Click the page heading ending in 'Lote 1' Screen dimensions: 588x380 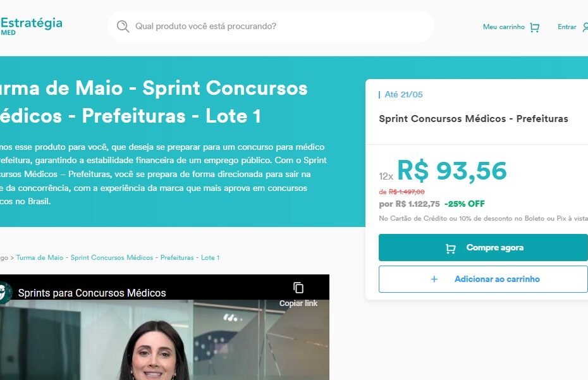tap(154, 102)
